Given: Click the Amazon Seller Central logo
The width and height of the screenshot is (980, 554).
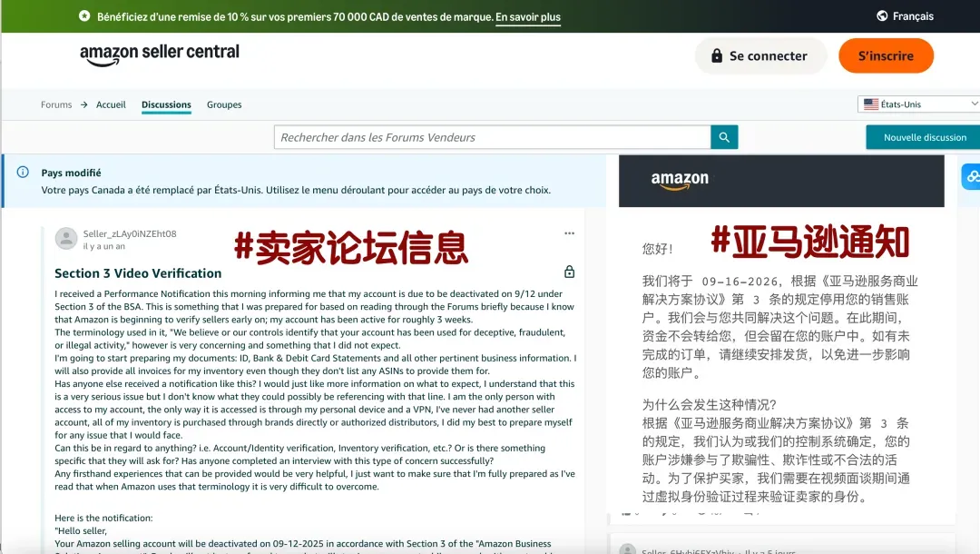Looking at the screenshot, I should tap(160, 54).
